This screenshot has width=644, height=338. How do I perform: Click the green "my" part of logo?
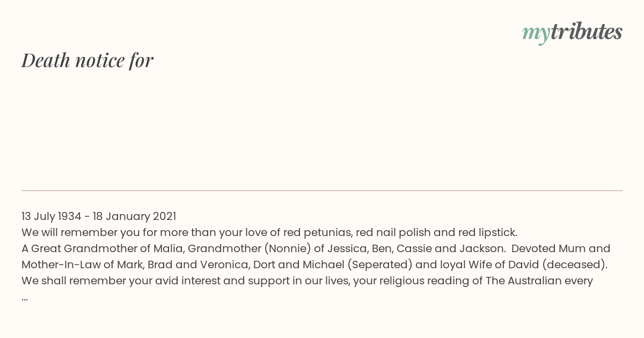click(536, 34)
